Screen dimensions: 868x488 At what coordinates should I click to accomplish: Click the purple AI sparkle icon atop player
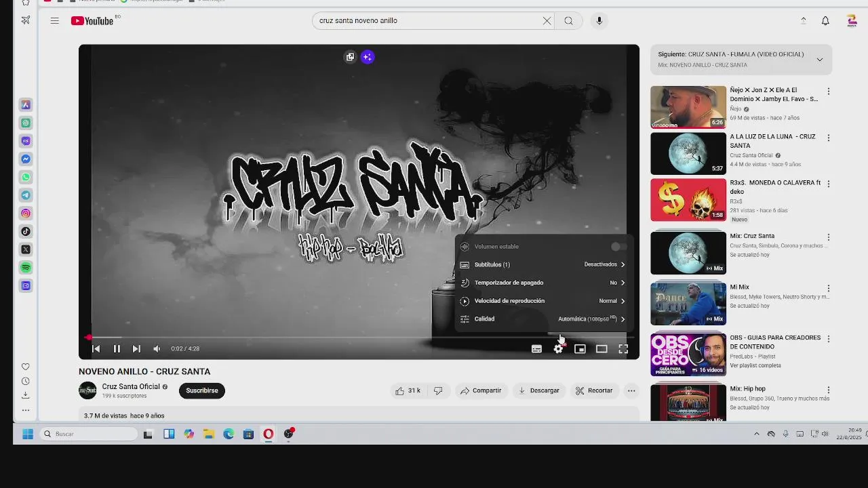click(x=368, y=57)
